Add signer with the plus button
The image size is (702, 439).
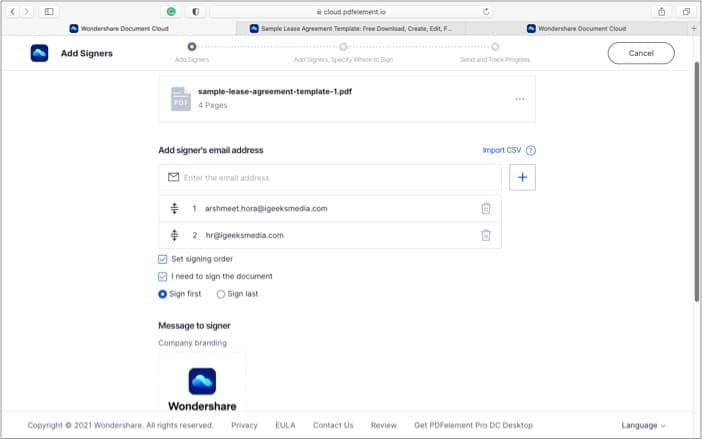coord(522,177)
